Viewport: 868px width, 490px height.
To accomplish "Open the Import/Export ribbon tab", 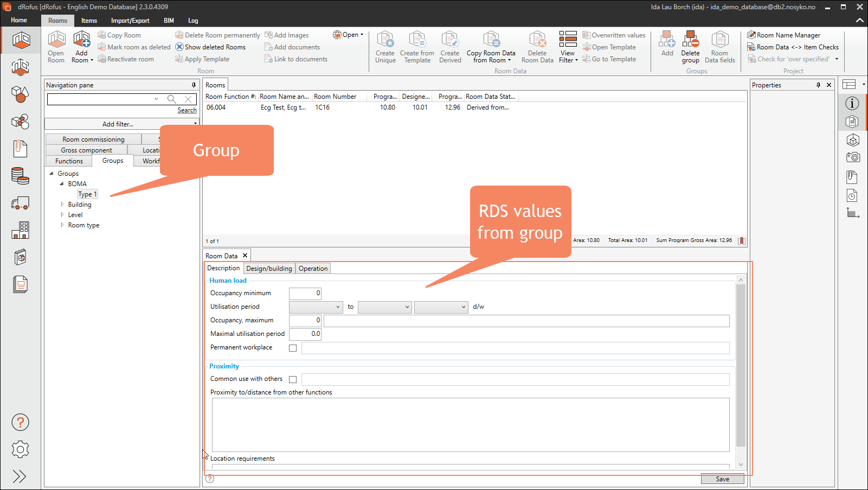I will (x=130, y=21).
